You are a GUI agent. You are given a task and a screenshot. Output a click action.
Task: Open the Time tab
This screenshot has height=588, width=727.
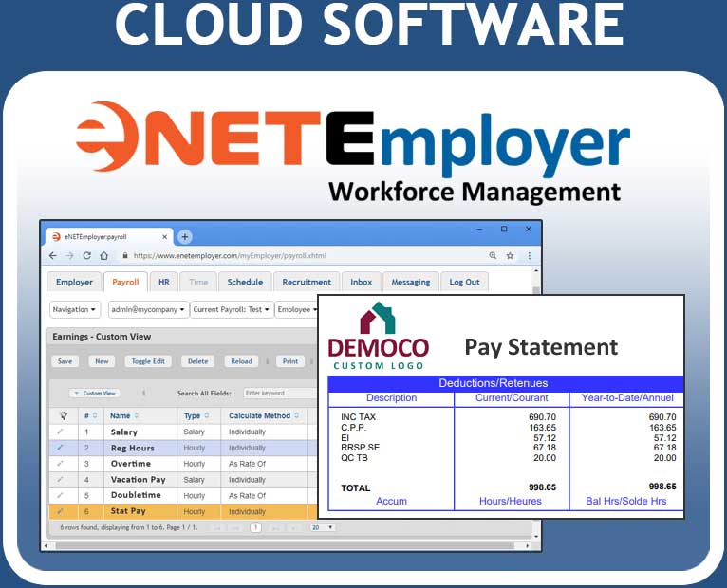pos(198,282)
